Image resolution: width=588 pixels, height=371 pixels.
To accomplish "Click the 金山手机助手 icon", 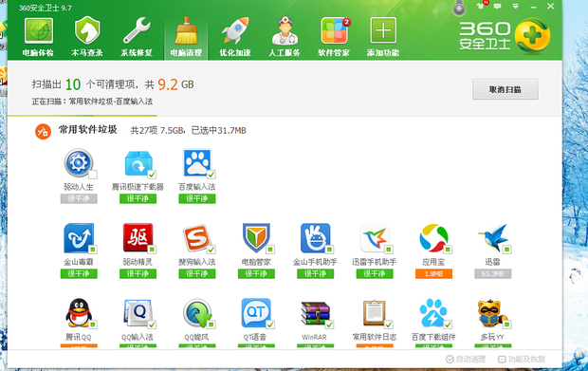I will (x=316, y=238).
